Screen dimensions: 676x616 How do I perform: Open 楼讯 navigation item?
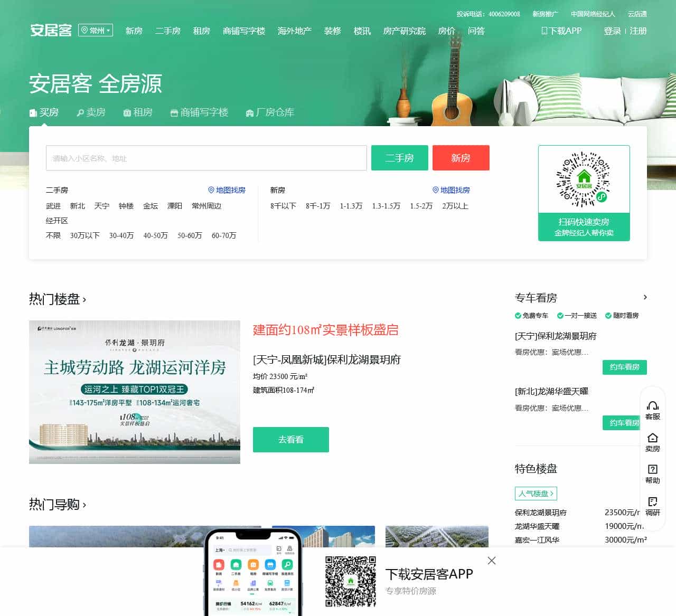coord(362,31)
